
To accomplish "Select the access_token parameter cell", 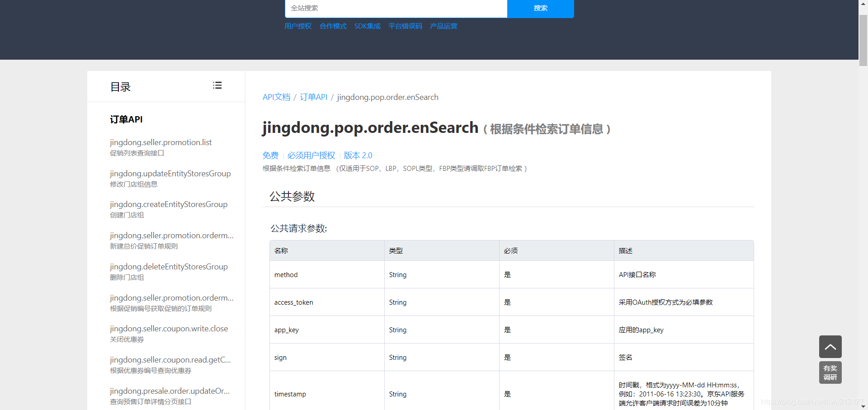I will (327, 302).
